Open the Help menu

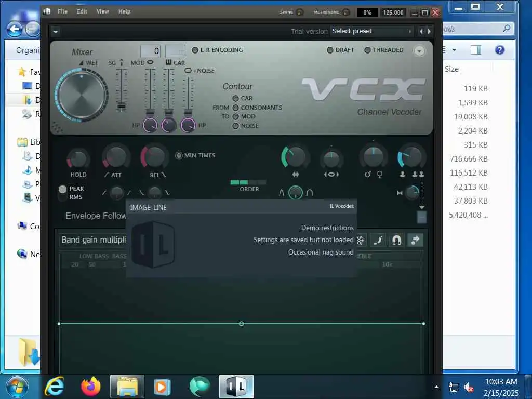(x=124, y=11)
